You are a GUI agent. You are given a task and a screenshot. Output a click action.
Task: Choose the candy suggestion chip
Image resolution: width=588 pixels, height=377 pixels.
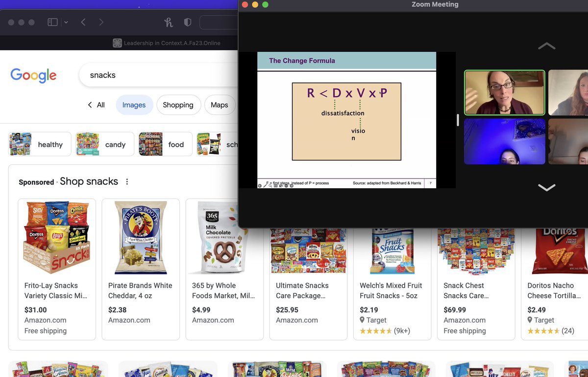click(x=105, y=144)
